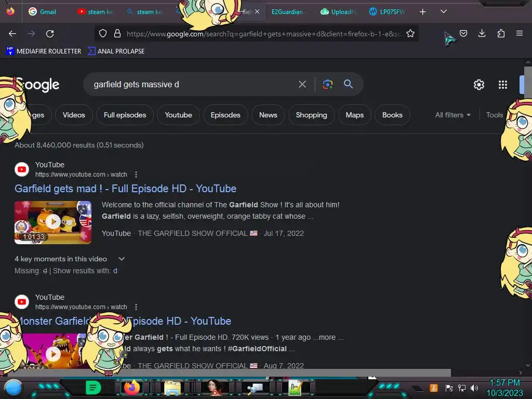The image size is (532, 399).
Task: Open 'Garfield gets mad ! - Full Episode HD' result
Action: (126, 189)
